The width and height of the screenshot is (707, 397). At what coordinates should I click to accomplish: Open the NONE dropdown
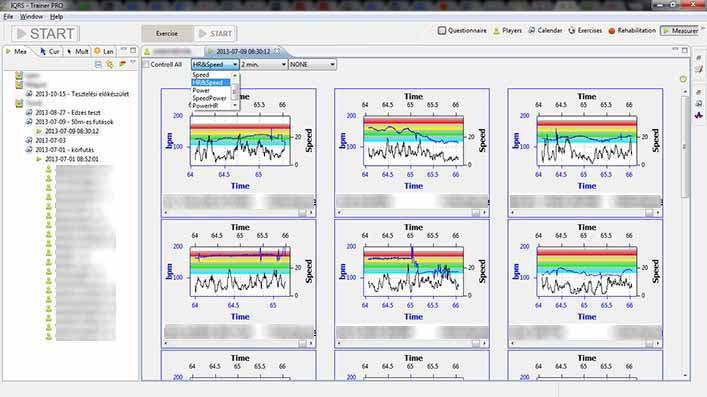click(x=312, y=65)
